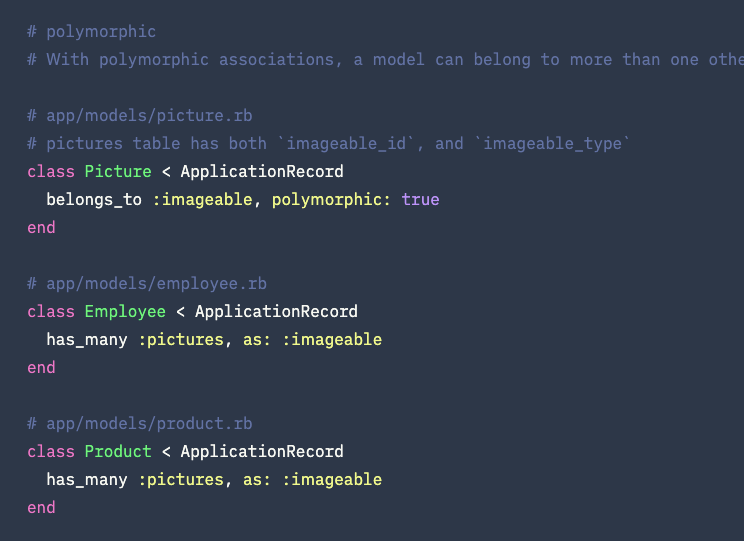
Task: Click the '# app/models/picture.rb' comment
Action: tap(140, 116)
